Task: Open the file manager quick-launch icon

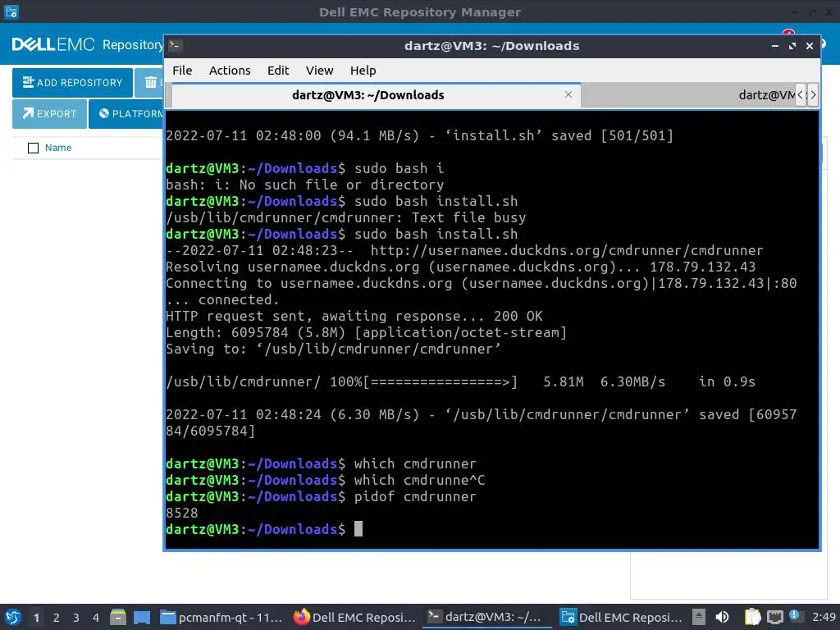Action: point(118,617)
